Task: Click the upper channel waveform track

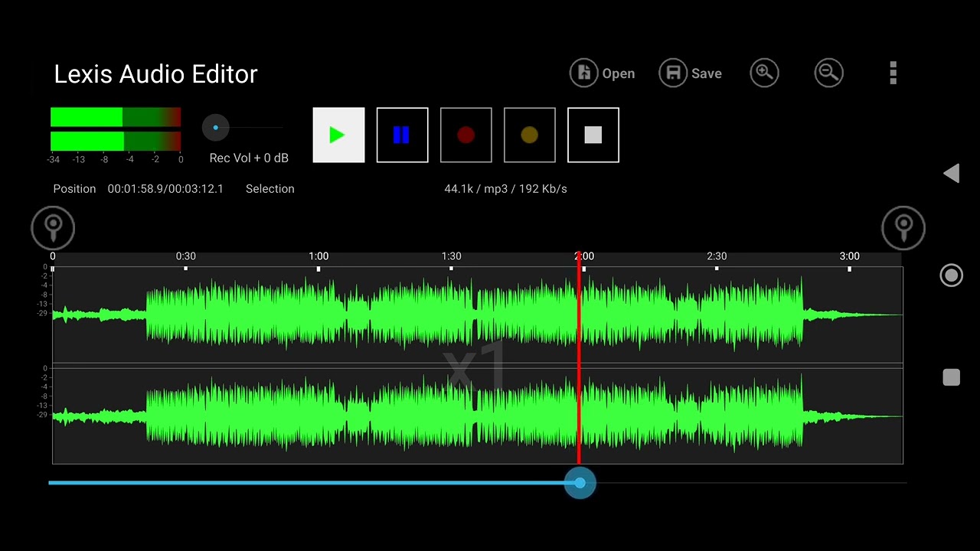Action: tap(477, 315)
